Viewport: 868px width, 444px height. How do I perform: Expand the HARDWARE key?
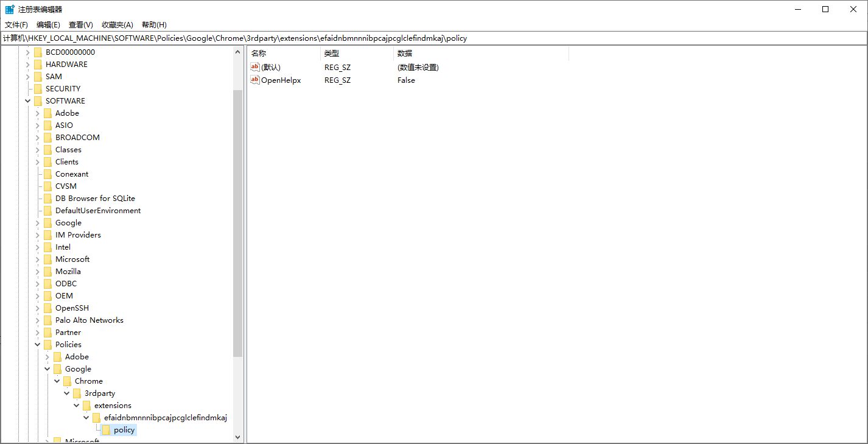[27, 64]
